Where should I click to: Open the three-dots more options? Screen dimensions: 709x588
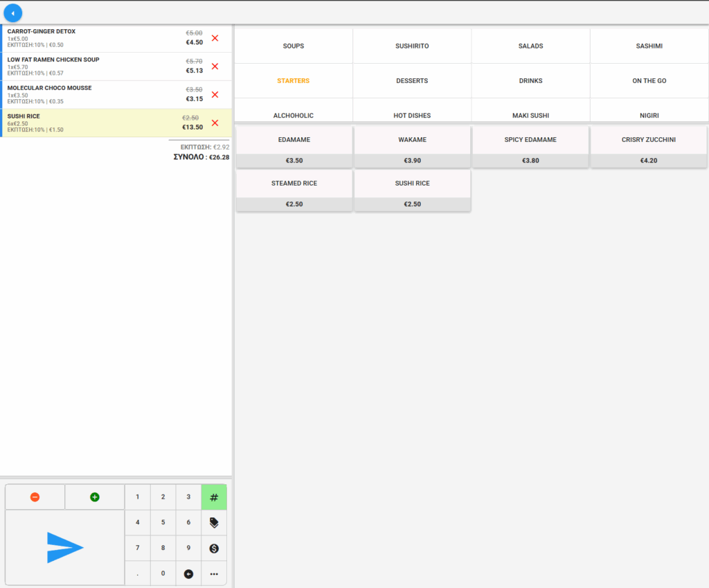[214, 573]
